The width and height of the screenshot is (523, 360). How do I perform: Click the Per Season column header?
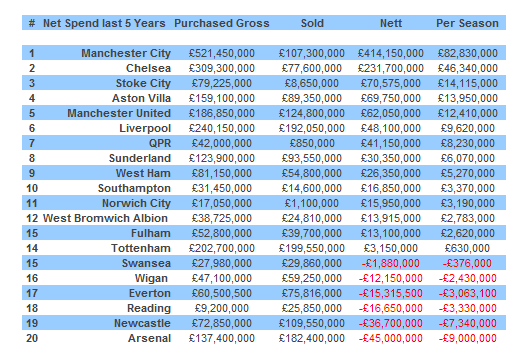tap(467, 23)
